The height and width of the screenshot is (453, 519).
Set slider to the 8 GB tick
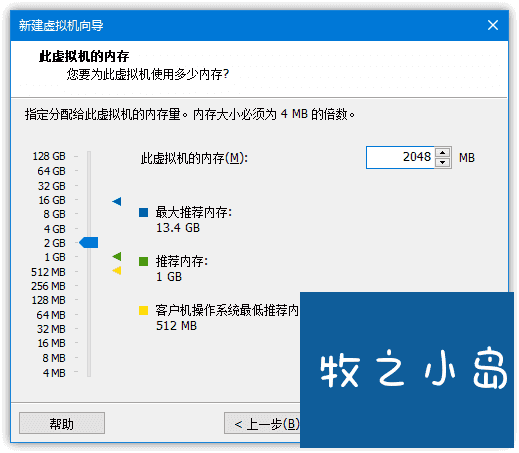point(89,214)
